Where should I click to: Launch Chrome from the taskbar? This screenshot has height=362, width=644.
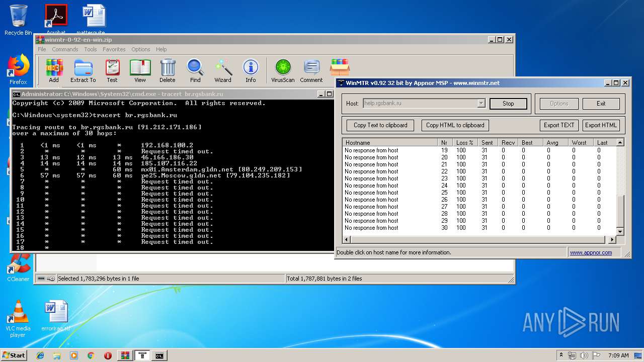coord(91,355)
